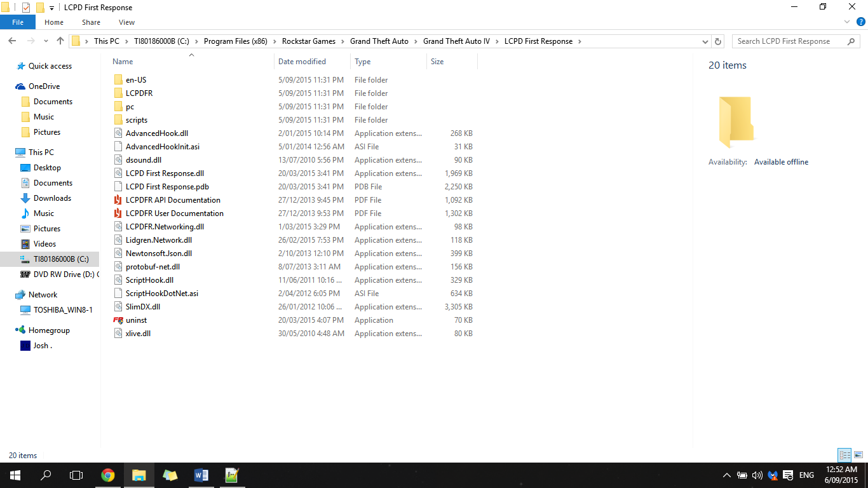Image resolution: width=868 pixels, height=488 pixels.
Task: Select the pc folder icon
Action: tap(118, 107)
